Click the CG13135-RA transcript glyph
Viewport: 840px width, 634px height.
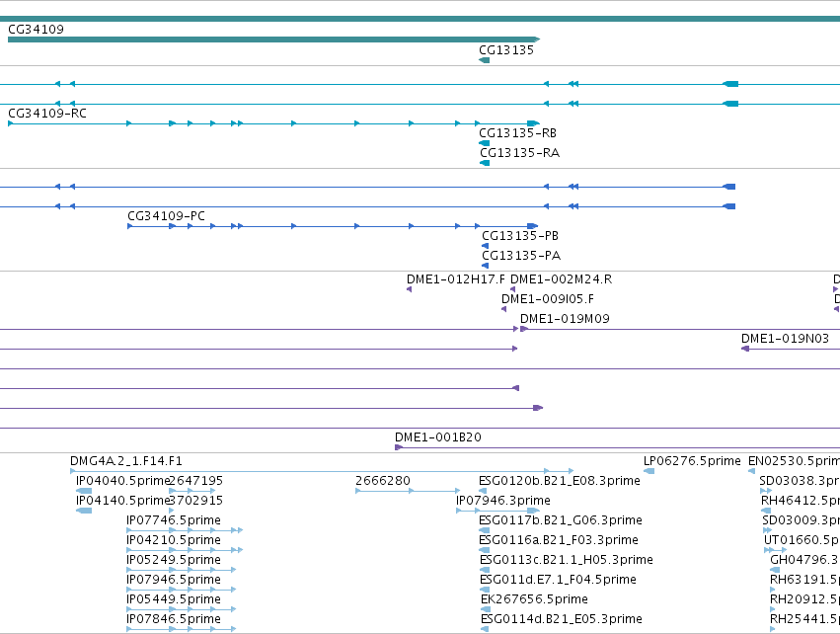coord(485,163)
